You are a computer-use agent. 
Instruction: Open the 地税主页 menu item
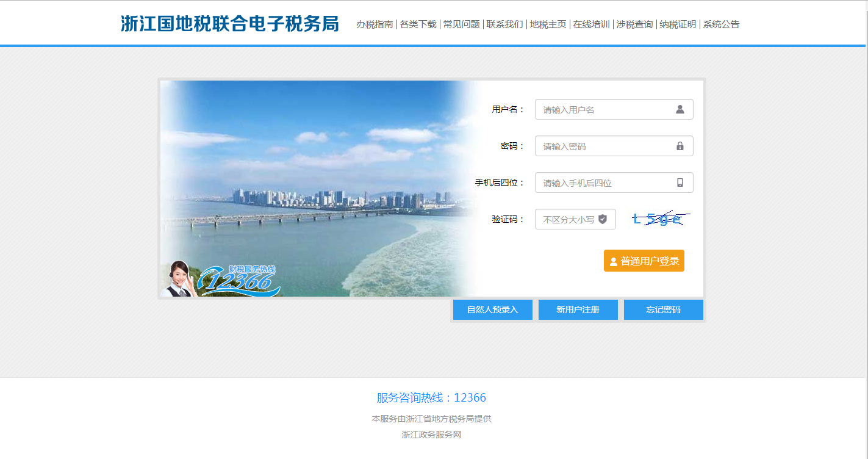pos(548,24)
